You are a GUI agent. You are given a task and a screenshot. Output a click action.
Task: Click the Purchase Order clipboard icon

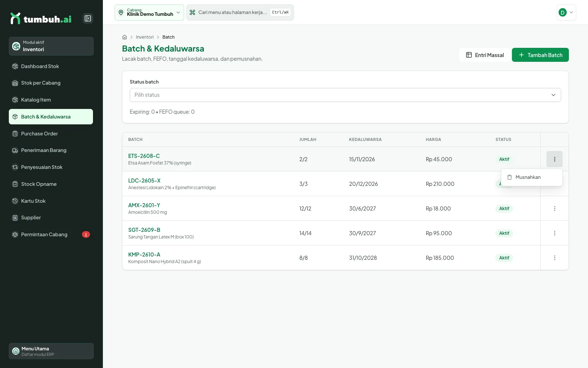tap(15, 134)
